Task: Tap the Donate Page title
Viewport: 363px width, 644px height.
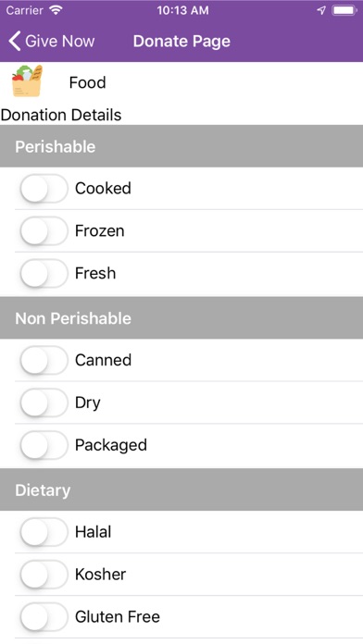Action: point(181,42)
